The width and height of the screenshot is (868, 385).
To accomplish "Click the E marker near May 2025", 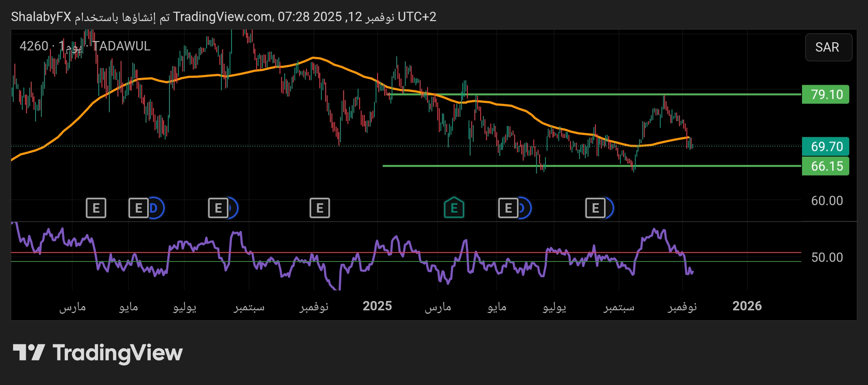I will click(508, 208).
